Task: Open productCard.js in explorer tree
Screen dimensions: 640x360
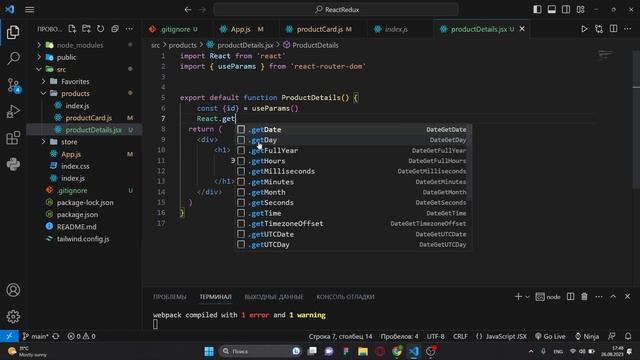Action: click(89, 118)
